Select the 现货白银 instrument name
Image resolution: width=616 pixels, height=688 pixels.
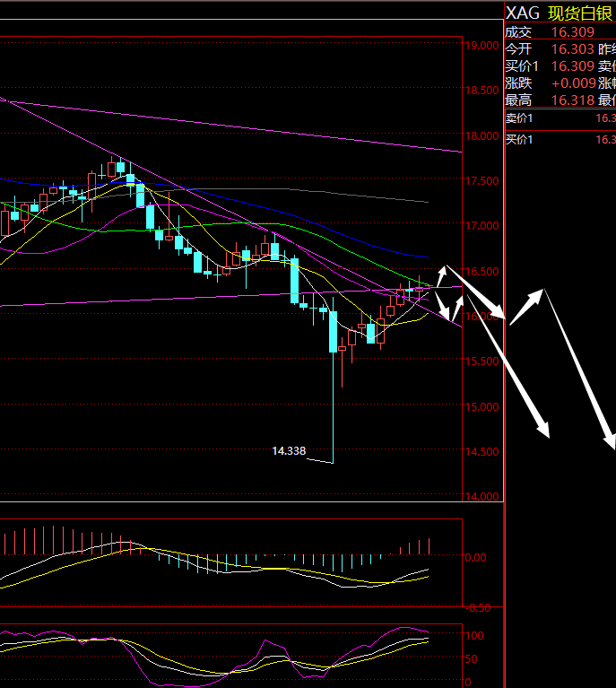(x=579, y=13)
